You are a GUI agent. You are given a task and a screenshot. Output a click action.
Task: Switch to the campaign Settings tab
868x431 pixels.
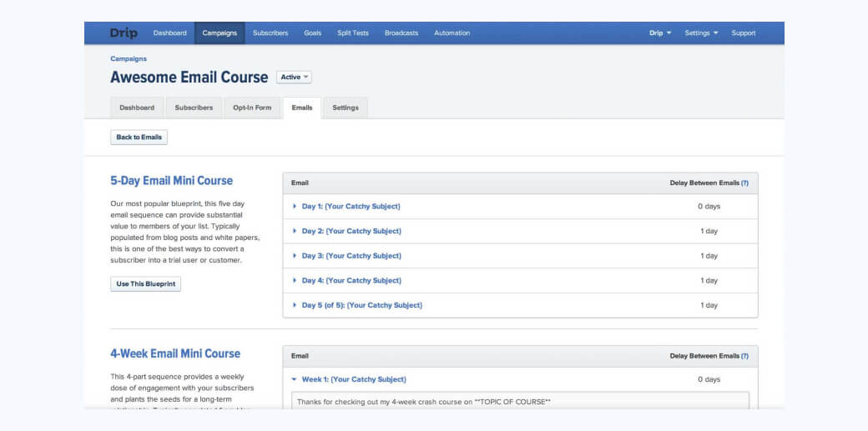[346, 108]
